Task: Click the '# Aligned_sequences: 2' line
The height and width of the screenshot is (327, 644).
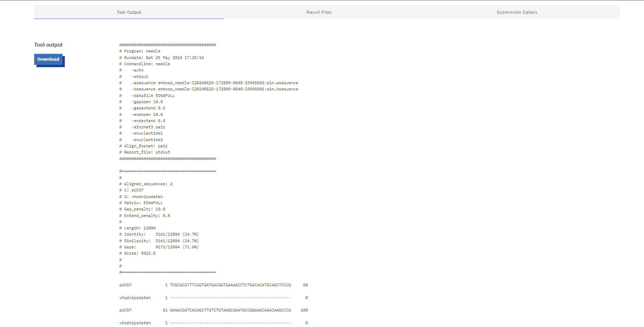Action: pyautogui.click(x=146, y=184)
